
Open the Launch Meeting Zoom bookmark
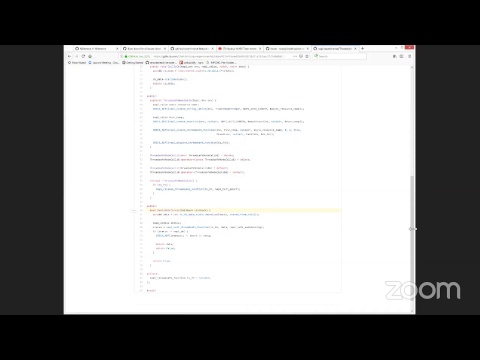click(x=104, y=63)
